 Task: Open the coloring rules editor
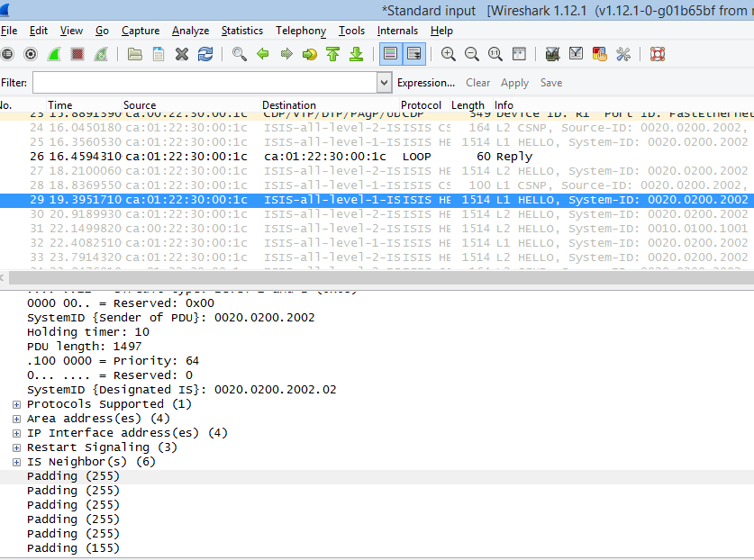(x=600, y=54)
